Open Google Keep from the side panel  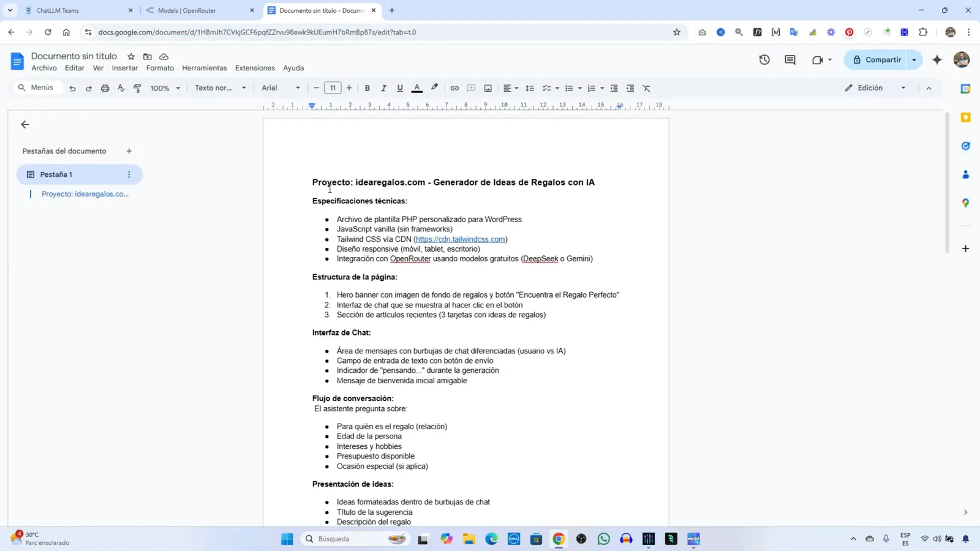965,116
